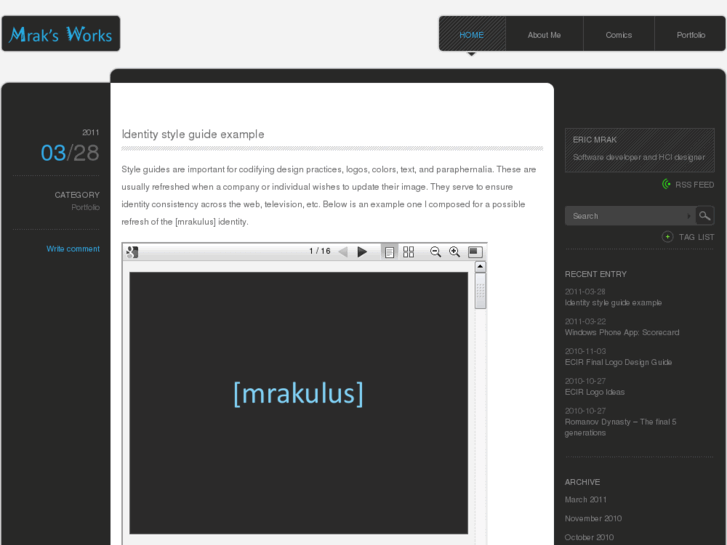Open the About Me navigation tab
The image size is (727, 545).
(x=544, y=35)
